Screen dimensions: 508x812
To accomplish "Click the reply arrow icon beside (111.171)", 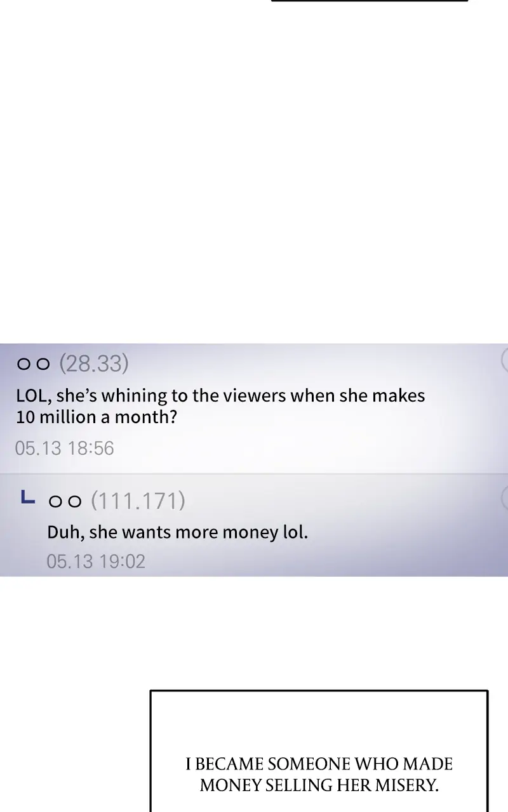I will tap(27, 498).
